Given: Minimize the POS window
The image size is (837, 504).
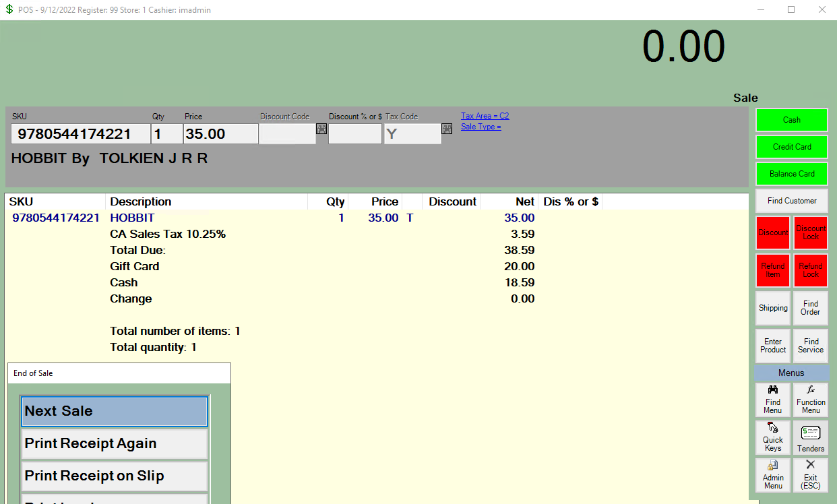Looking at the screenshot, I should (761, 9).
